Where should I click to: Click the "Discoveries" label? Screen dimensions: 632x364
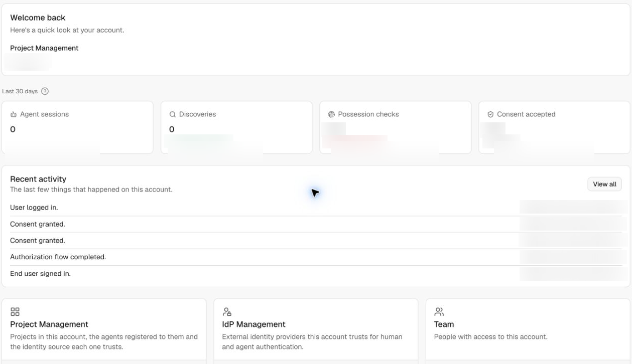tap(197, 114)
